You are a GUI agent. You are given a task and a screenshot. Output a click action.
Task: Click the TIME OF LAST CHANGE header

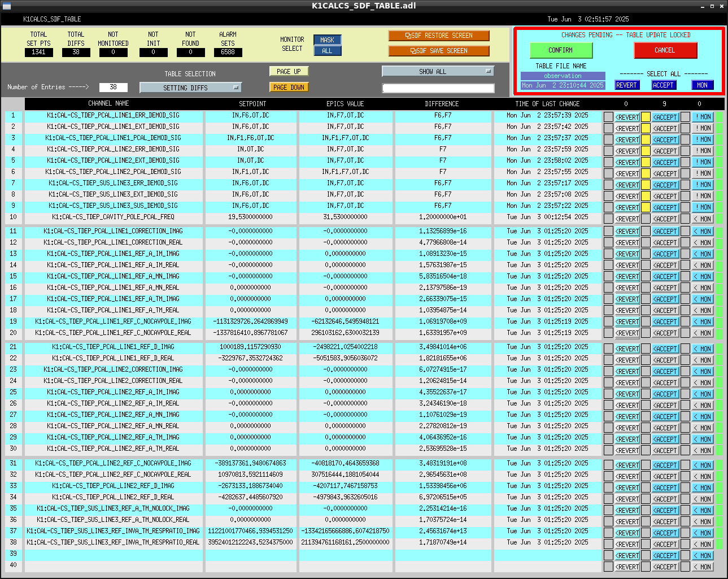[x=547, y=104]
